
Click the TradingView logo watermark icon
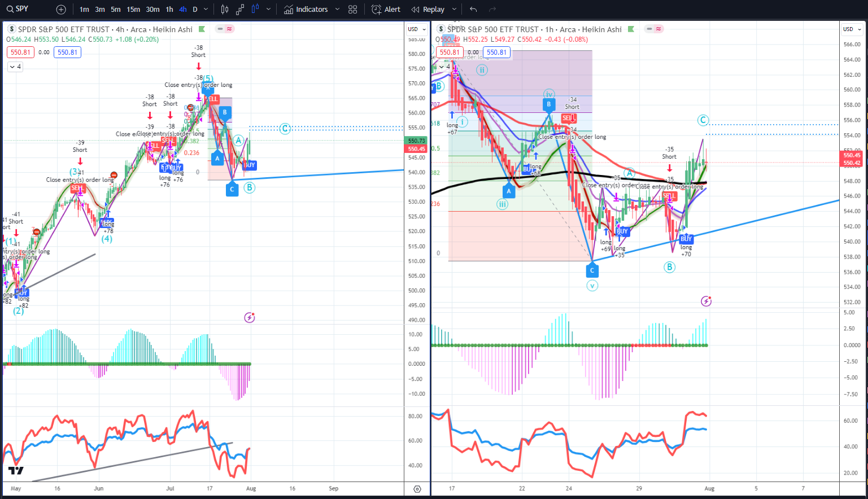coord(16,471)
